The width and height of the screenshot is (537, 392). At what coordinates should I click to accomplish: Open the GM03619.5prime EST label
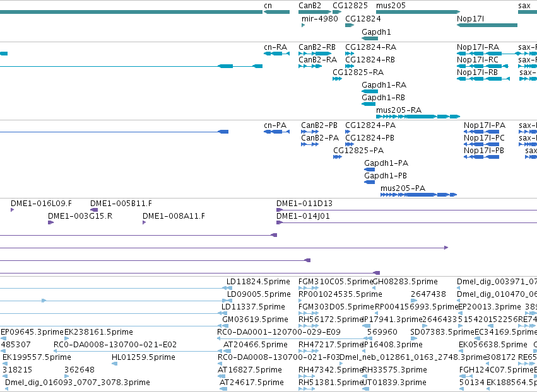click(255, 320)
